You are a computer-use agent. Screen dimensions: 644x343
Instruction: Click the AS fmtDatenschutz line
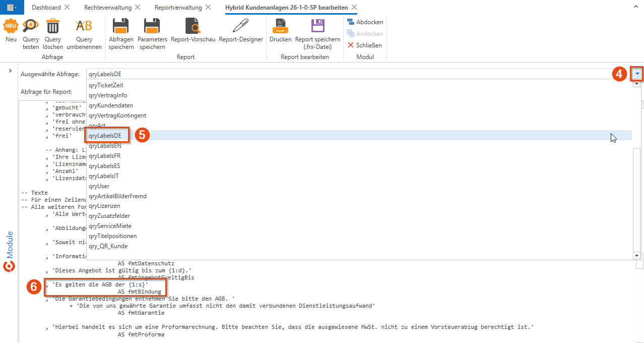coord(146,263)
